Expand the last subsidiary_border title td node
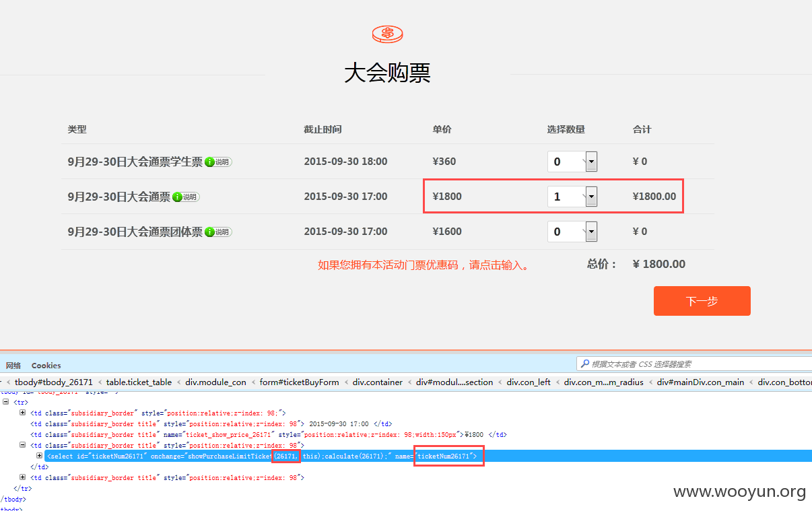 point(23,477)
